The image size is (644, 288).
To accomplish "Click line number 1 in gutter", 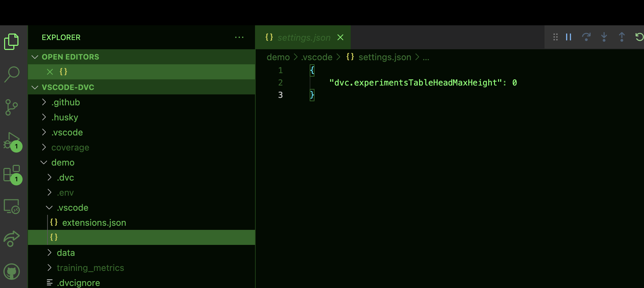I will point(280,70).
